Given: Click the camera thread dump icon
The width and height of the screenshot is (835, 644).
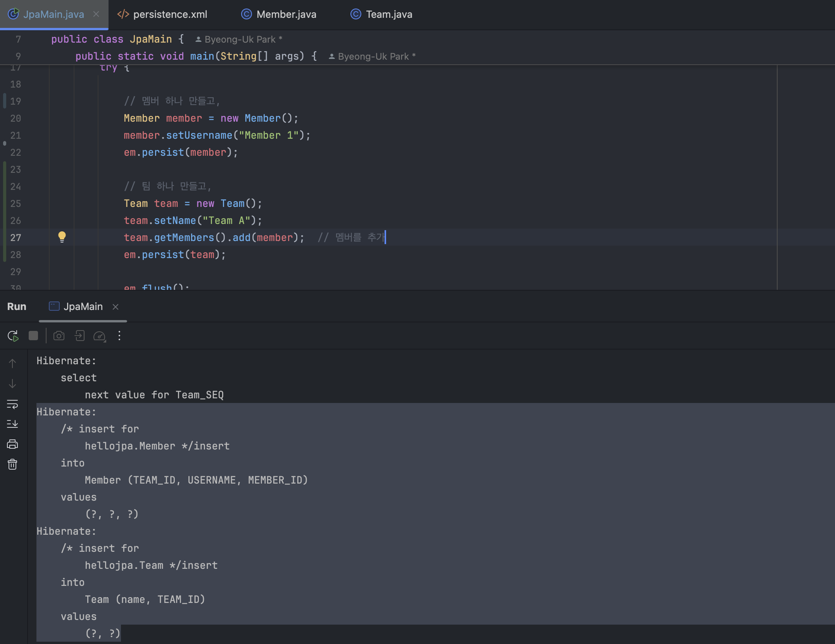Looking at the screenshot, I should (x=59, y=336).
